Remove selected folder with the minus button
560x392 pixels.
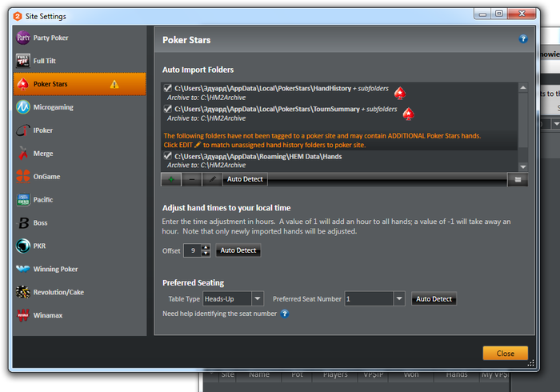[x=192, y=179]
